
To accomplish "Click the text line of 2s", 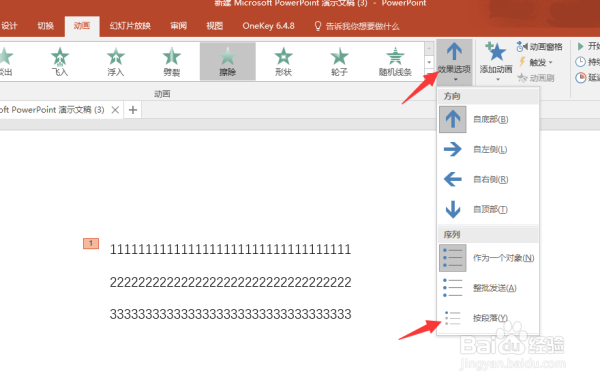I will click(230, 282).
